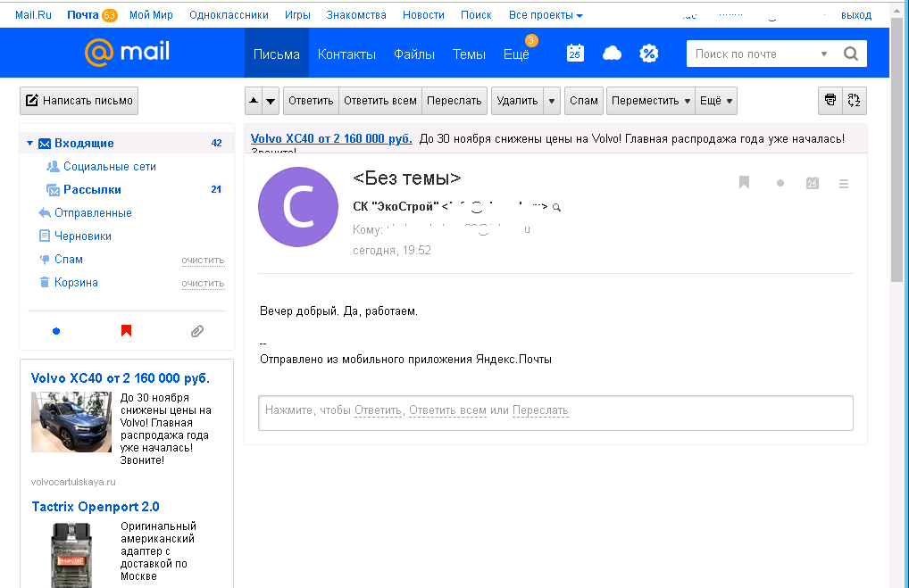The width and height of the screenshot is (909, 588).
Task: Toggle the blue dot unread filter in the sidebar
Action: (x=56, y=331)
